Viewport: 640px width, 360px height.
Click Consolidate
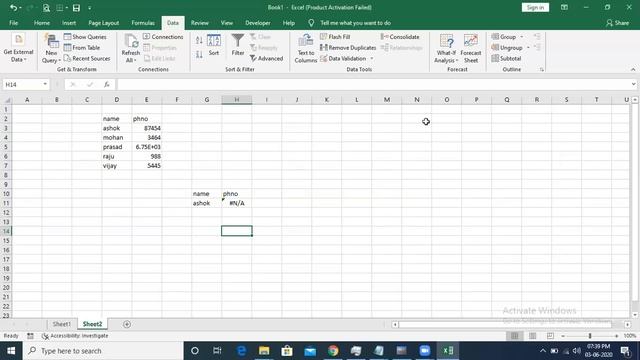click(400, 37)
